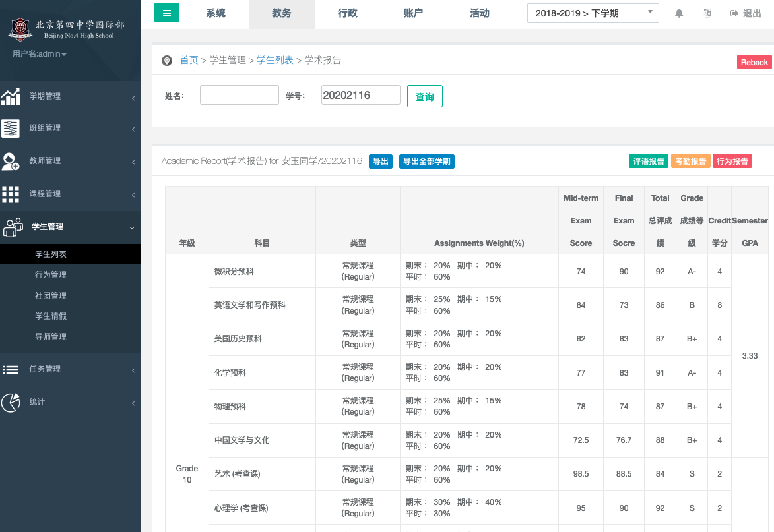Open the notifications bell icon

point(679,13)
